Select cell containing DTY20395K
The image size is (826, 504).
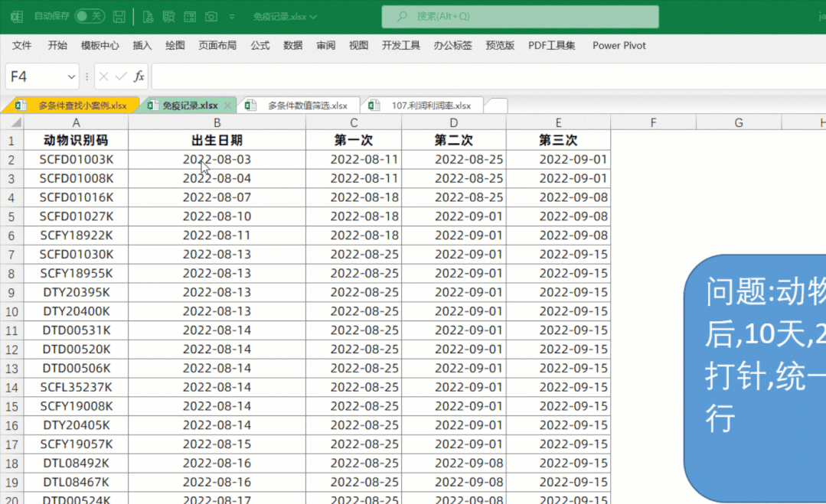point(76,292)
